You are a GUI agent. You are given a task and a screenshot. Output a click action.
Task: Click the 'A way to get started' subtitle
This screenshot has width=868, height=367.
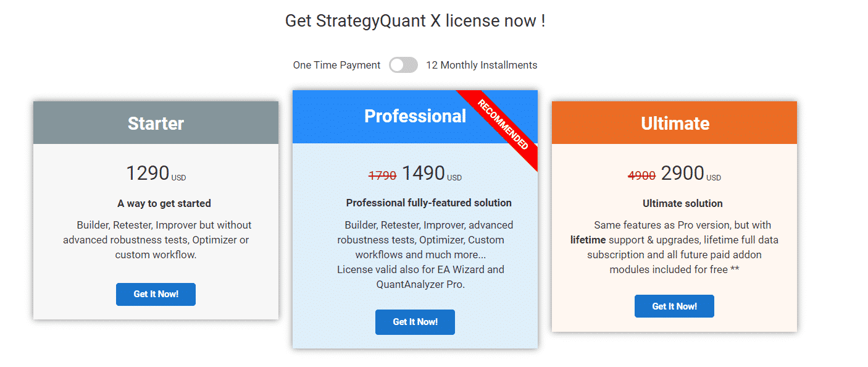coord(164,203)
